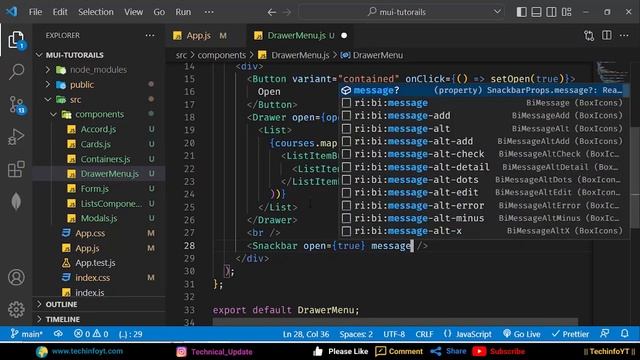The width and height of the screenshot is (640, 360).
Task: Open command center search dropdown arrow
Action: pyautogui.click(x=497, y=12)
